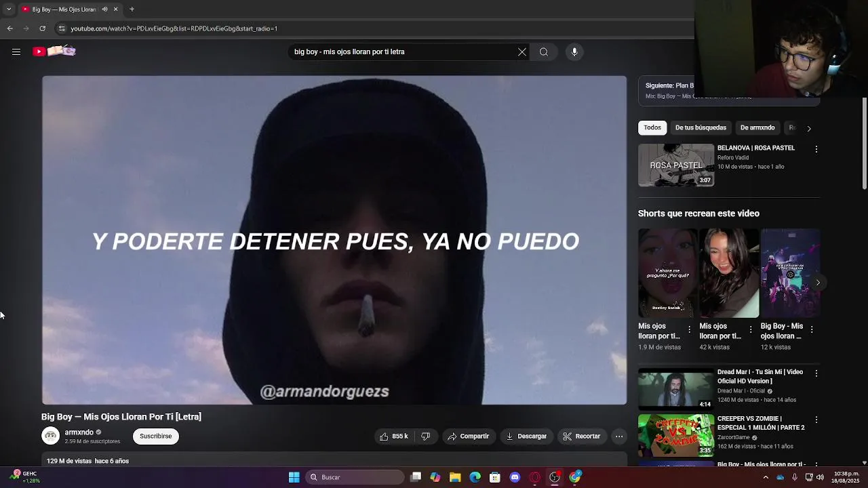Select the De armxndo filter chip
Image resolution: width=868 pixels, height=488 pixels.
point(757,127)
